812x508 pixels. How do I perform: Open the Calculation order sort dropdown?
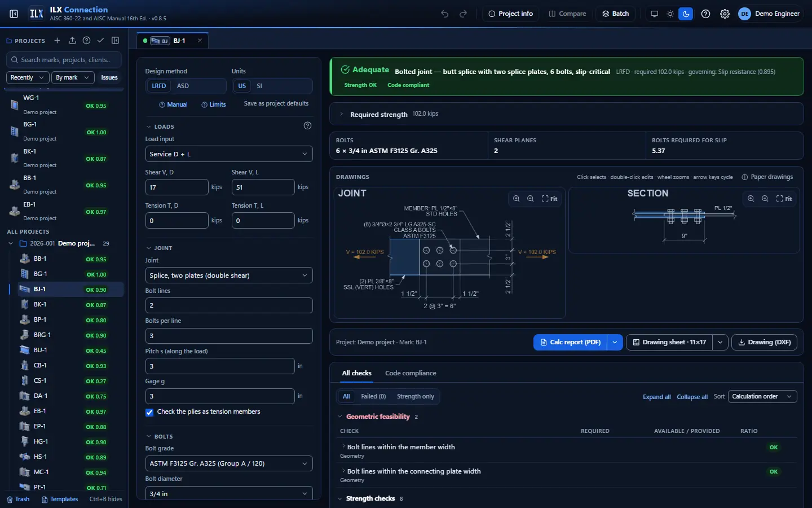point(762,396)
